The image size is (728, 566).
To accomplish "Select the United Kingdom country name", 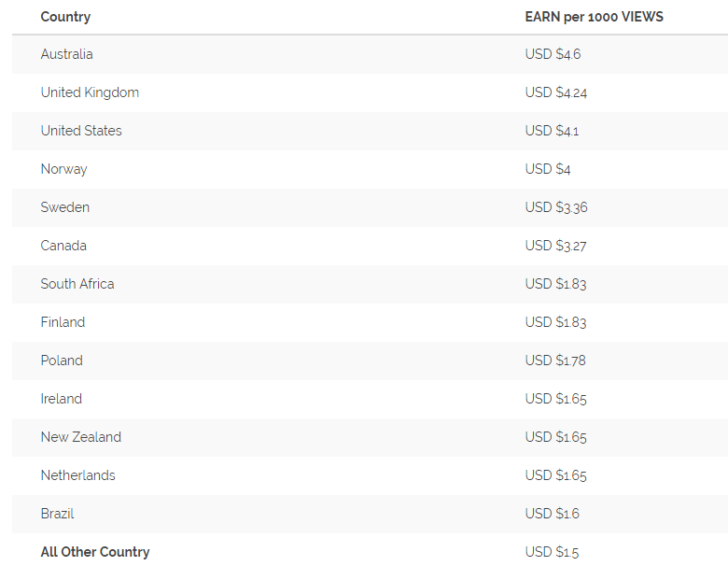I will 90,92.
